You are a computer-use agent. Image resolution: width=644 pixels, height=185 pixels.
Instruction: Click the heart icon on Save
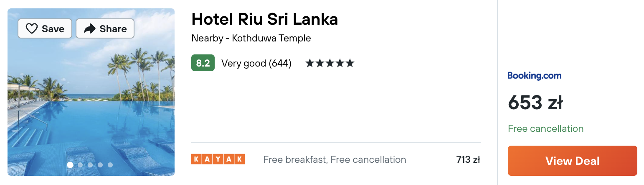tap(32, 28)
